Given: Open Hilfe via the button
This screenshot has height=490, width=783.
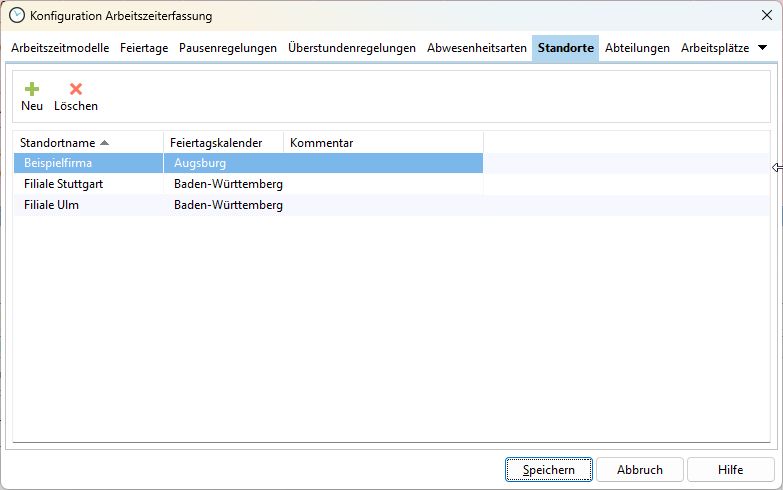Looking at the screenshot, I should pos(730,470).
